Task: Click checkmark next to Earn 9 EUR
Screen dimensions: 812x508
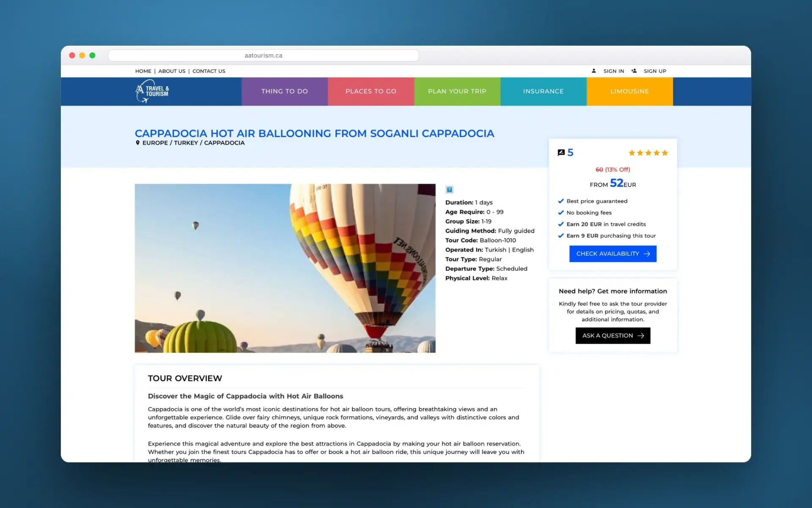Action: coord(561,236)
